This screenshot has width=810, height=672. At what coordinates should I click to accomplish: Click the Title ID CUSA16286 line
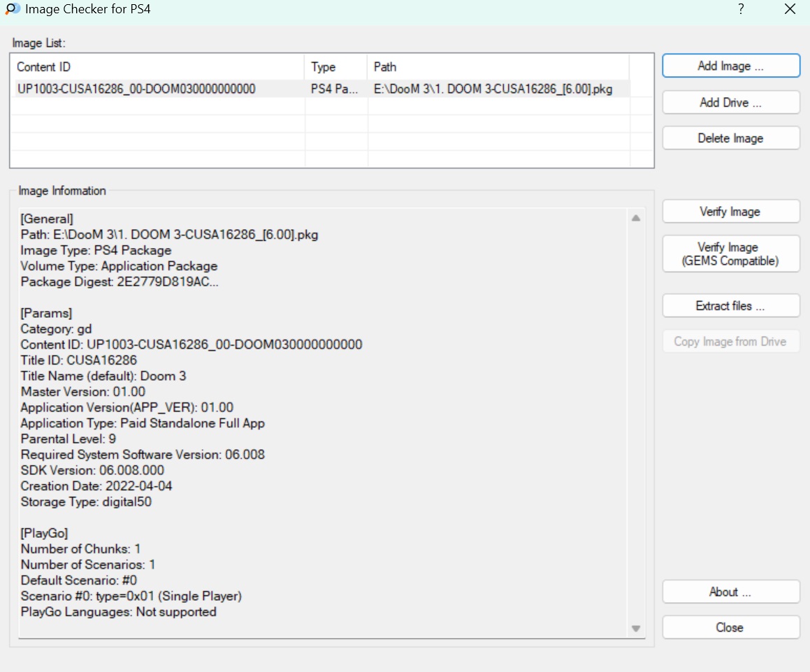[x=79, y=360]
